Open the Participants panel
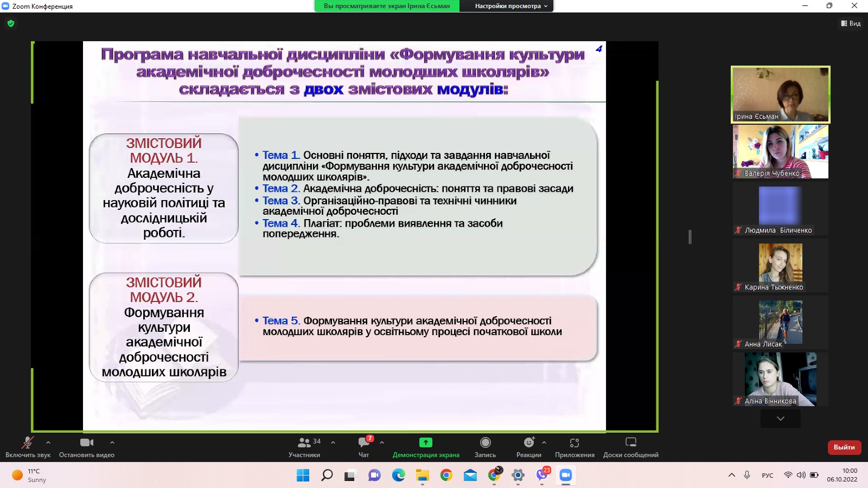The height and width of the screenshot is (488, 868). coord(304,447)
